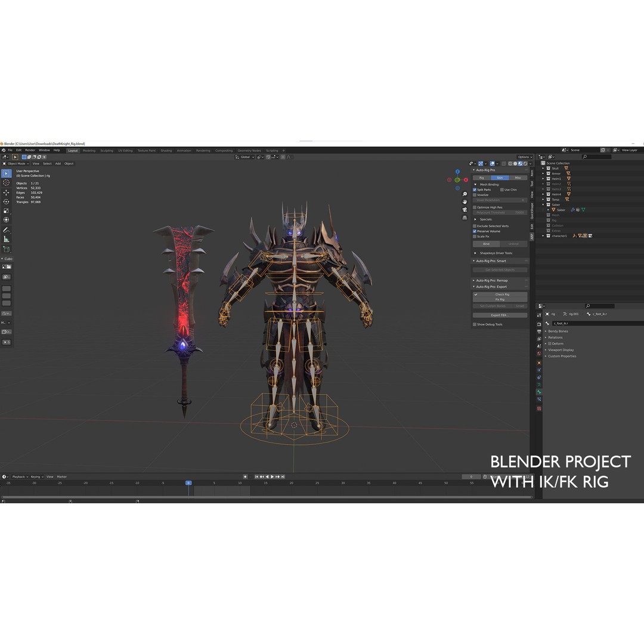
Task: Select the Add Cube tool
Action: (6, 249)
